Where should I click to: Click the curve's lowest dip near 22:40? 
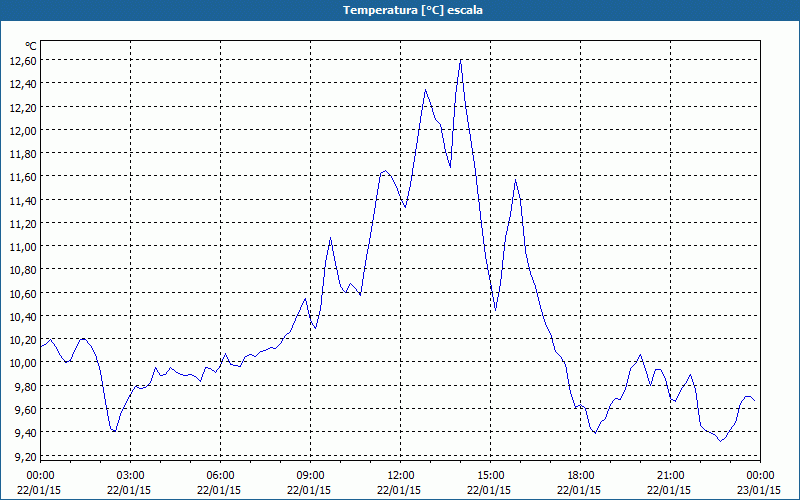720,440
